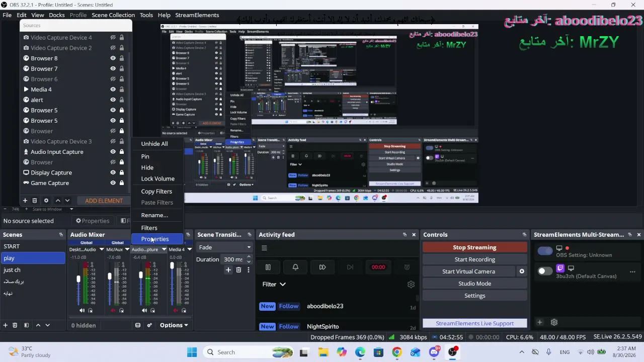Open 3bu3zh channel three-dot options

(632, 272)
